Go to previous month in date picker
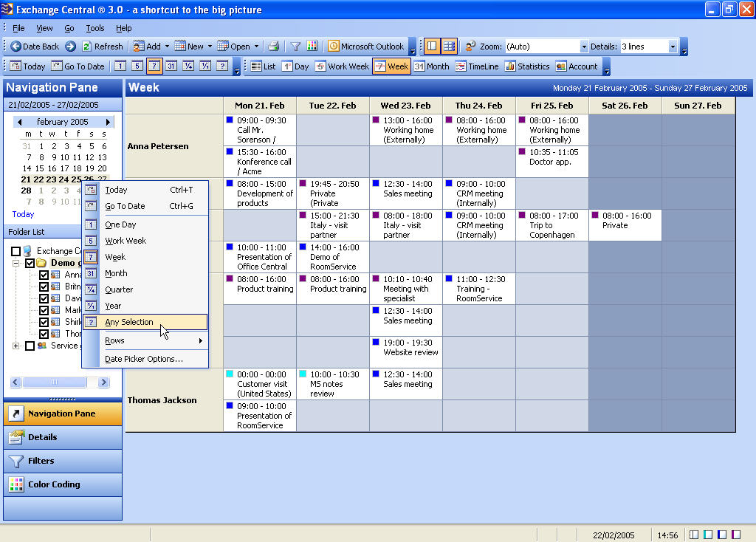The height and width of the screenshot is (542, 756). click(x=19, y=122)
